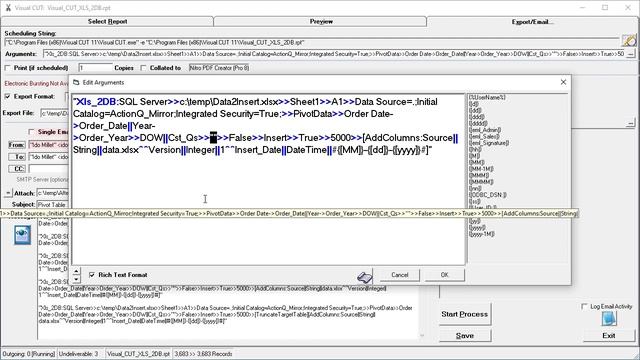The height and width of the screenshot is (360, 640).
Task: Click the minus button beside Attach
Action: [x=8, y=193]
